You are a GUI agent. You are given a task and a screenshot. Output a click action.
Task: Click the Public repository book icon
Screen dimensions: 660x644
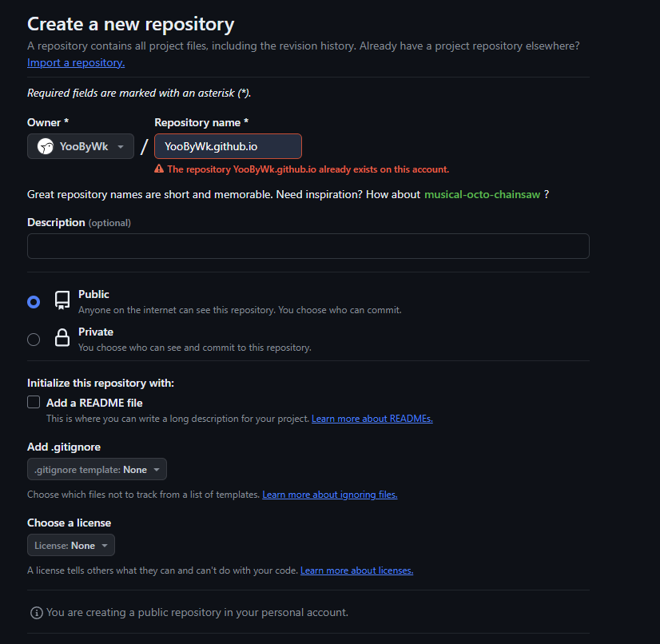[62, 300]
